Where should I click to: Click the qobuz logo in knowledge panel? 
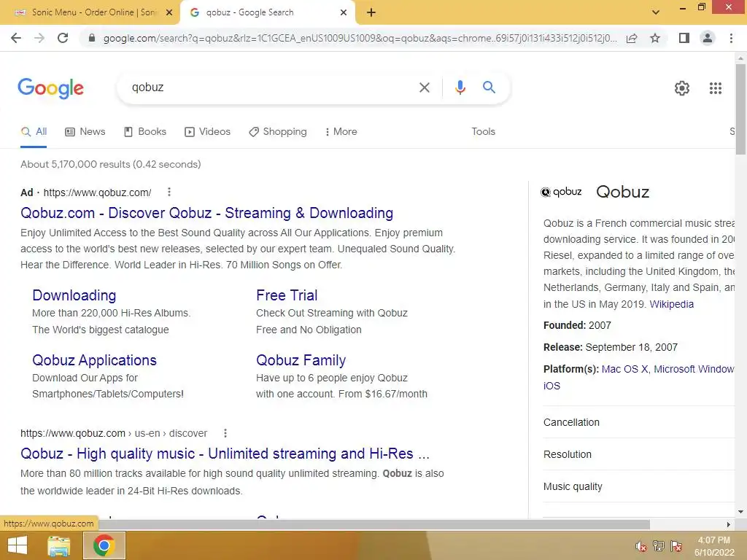pyautogui.click(x=561, y=192)
